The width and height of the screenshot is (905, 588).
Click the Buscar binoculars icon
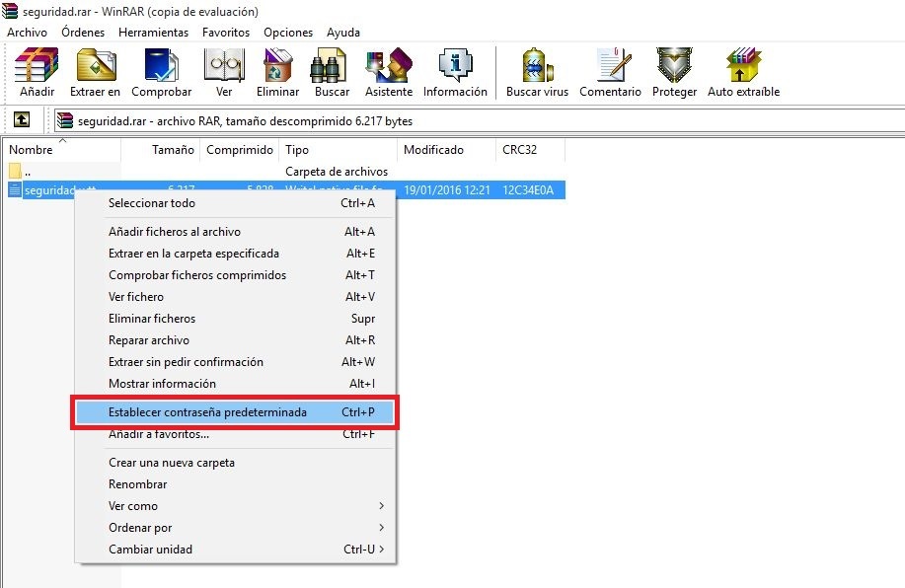pyautogui.click(x=328, y=65)
